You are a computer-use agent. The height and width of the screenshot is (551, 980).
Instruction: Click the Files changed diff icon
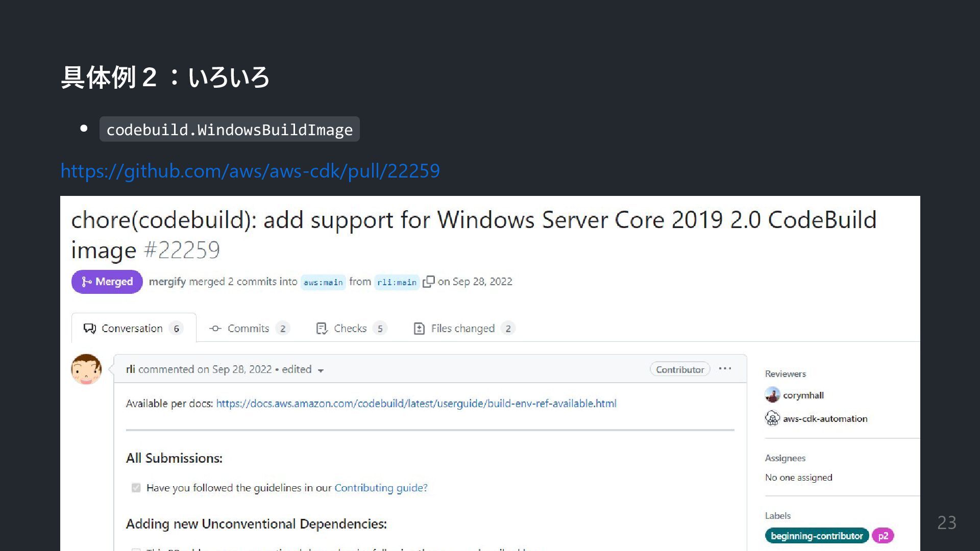tap(419, 329)
